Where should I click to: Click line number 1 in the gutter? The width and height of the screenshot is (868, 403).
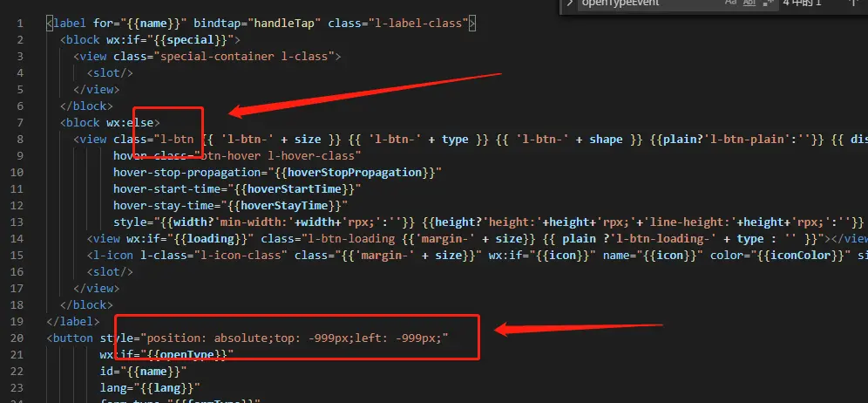(20, 24)
